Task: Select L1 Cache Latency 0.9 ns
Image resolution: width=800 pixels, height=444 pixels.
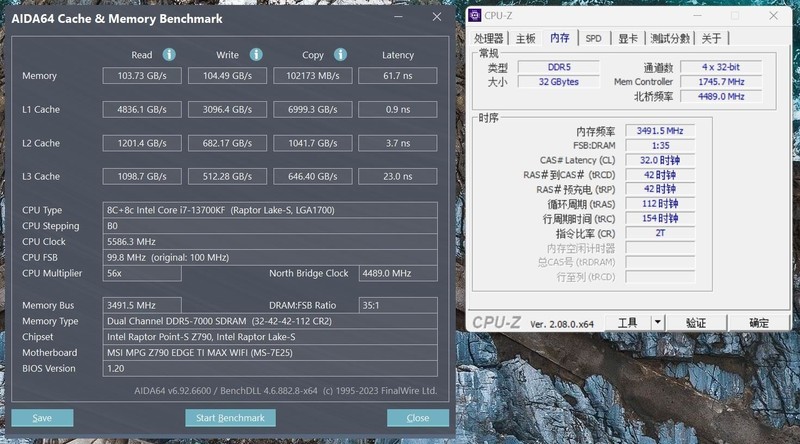Action: 397,109
